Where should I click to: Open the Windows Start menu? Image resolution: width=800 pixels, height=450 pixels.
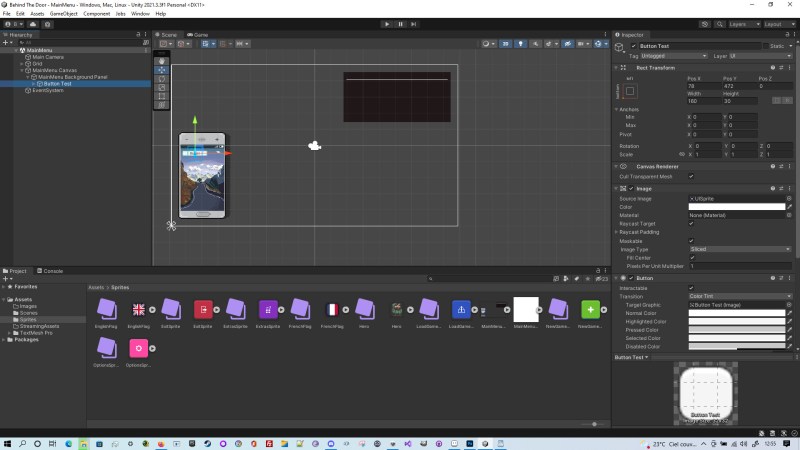[x=7, y=444]
